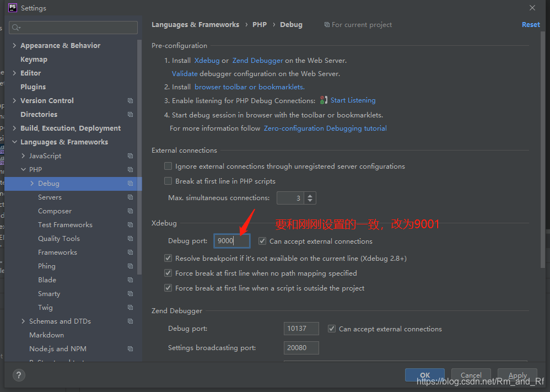Click project-level icon next to JavaScript
The image size is (550, 392).
[x=131, y=156]
